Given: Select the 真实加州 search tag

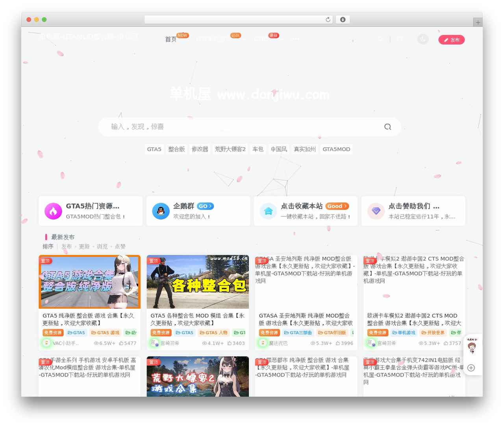Looking at the screenshot, I should pos(305,149).
